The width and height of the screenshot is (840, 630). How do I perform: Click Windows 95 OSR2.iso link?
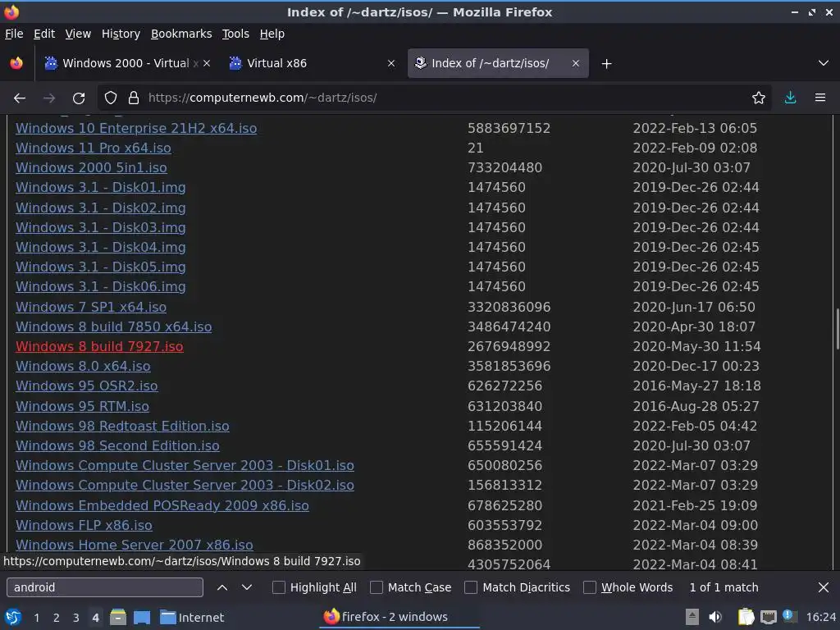coord(87,386)
